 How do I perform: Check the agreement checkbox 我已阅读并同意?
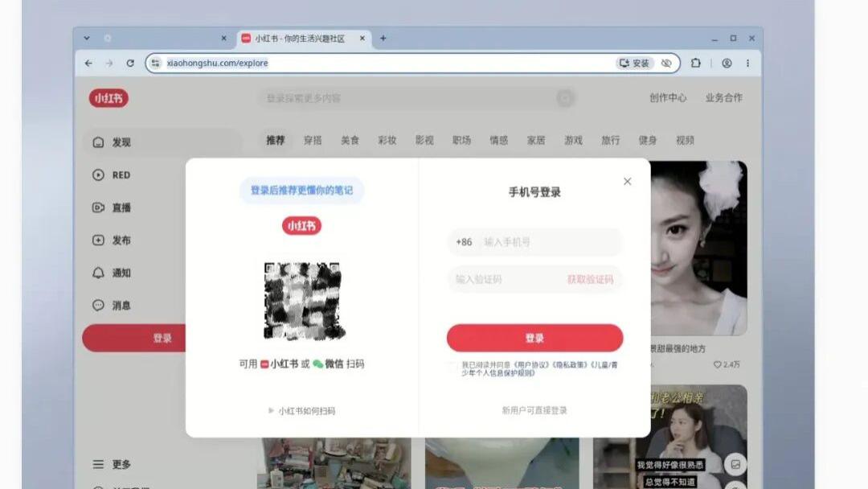click(452, 366)
